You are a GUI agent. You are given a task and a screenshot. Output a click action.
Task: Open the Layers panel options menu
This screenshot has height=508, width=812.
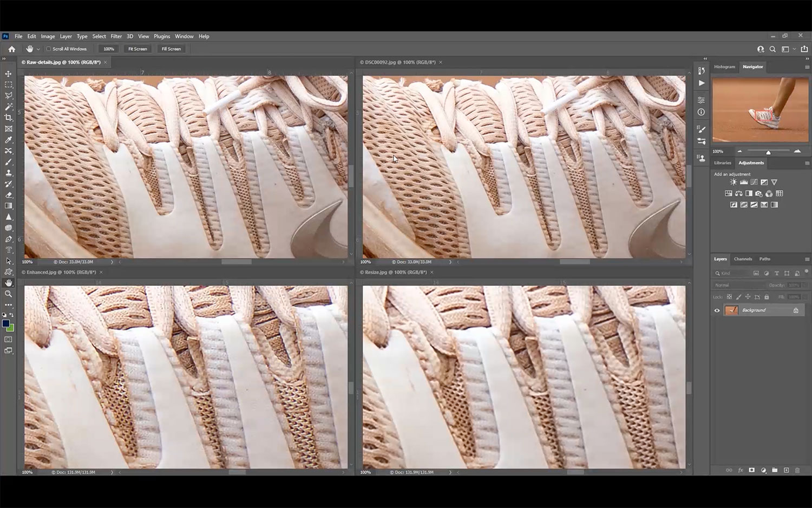tap(807, 259)
